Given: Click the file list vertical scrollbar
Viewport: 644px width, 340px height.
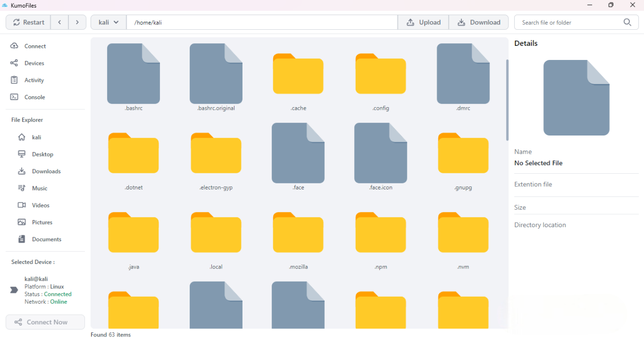Looking at the screenshot, I should click(x=507, y=101).
